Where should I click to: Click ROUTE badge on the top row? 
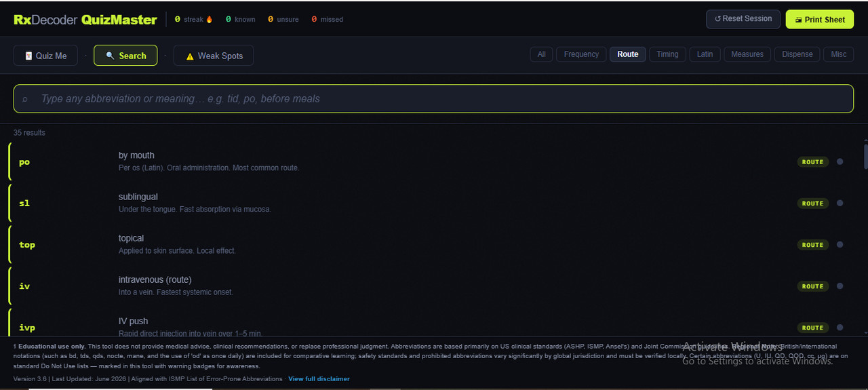click(812, 244)
